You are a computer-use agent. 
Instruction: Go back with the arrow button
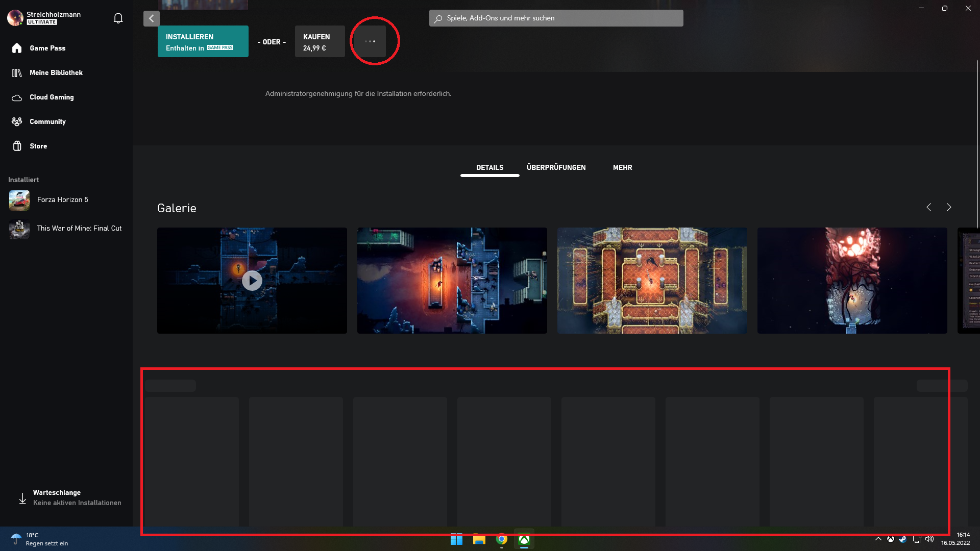pos(151,18)
